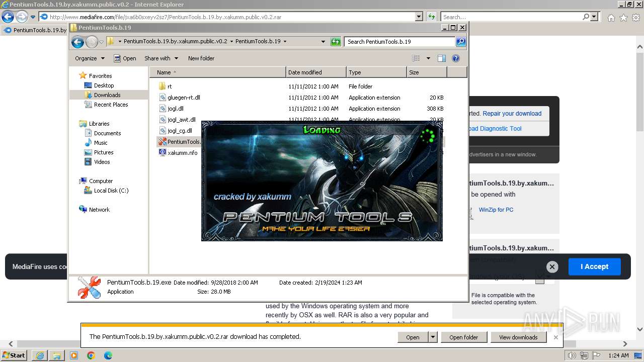Open the Explorer recent pages dropdown arrow
Image resolution: width=644 pixels, height=362 pixels.
click(x=101, y=42)
